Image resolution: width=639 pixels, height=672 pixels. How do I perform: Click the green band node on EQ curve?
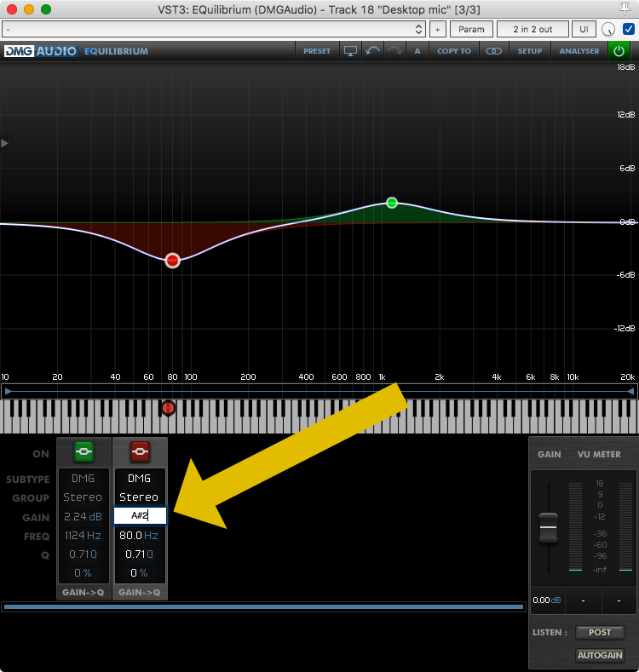[x=392, y=203]
